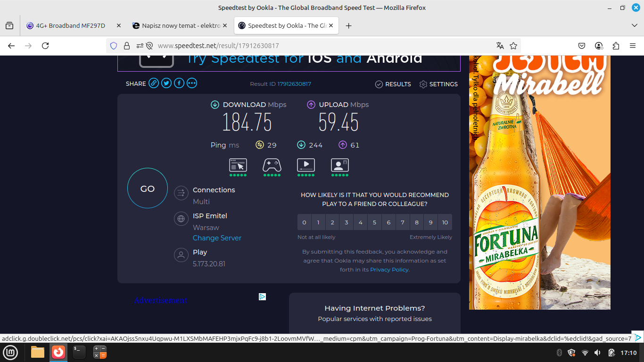
Task: Click the web browsing experience icon
Action: (238, 165)
